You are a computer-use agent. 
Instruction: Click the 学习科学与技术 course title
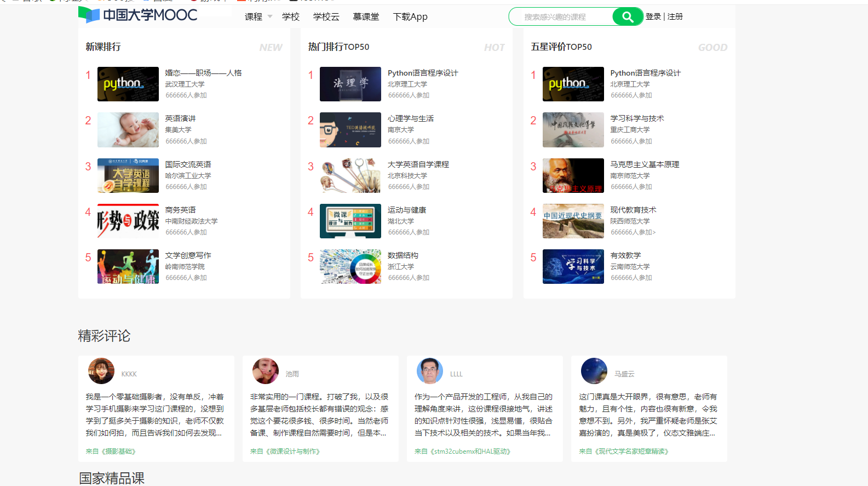637,118
